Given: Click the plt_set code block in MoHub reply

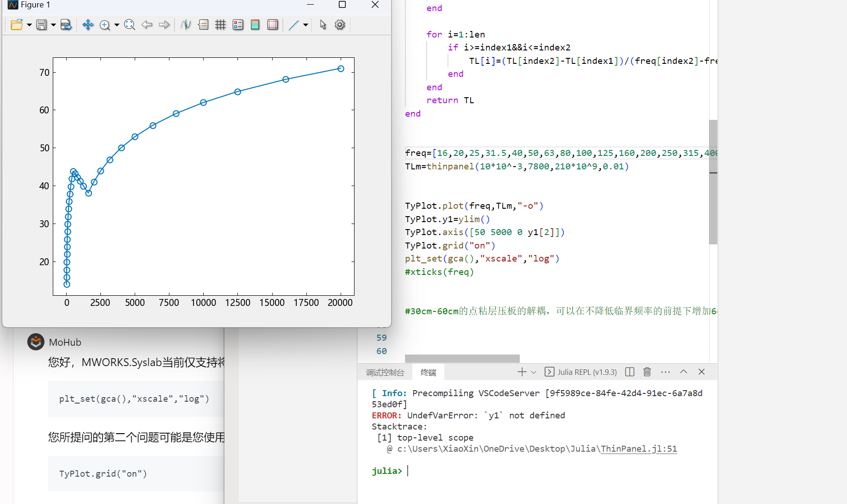Looking at the screenshot, I should pyautogui.click(x=136, y=399).
